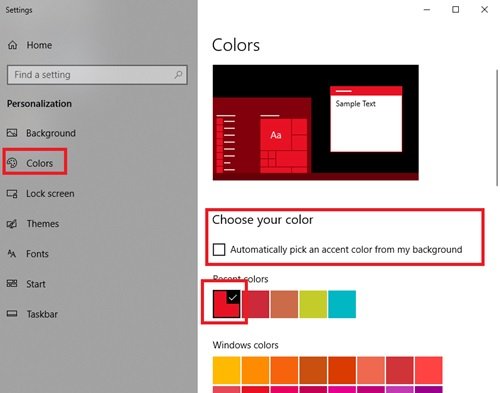Click the vertical scrollbar of Colors page
The height and width of the screenshot is (393, 500).
497,128
